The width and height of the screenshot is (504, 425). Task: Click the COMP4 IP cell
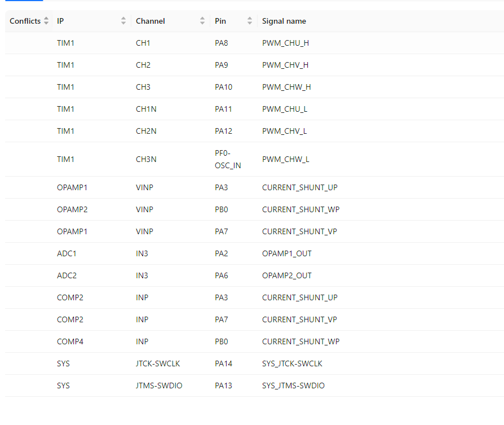pyautogui.click(x=70, y=341)
